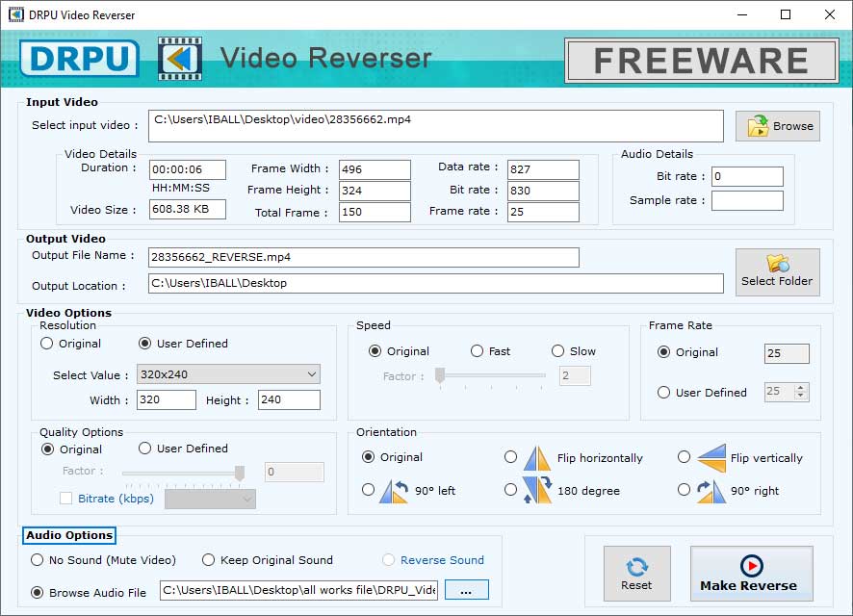853x616 pixels.
Task: Reset all settings
Action: coord(636,574)
